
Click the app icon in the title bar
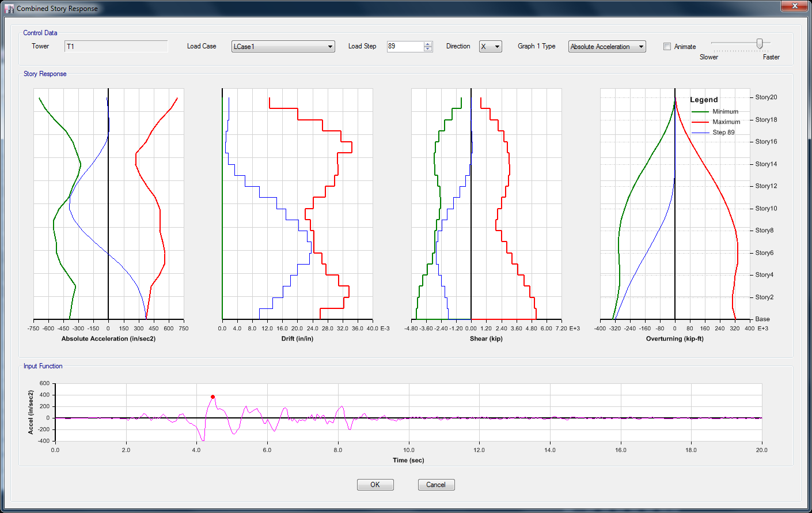[x=9, y=9]
